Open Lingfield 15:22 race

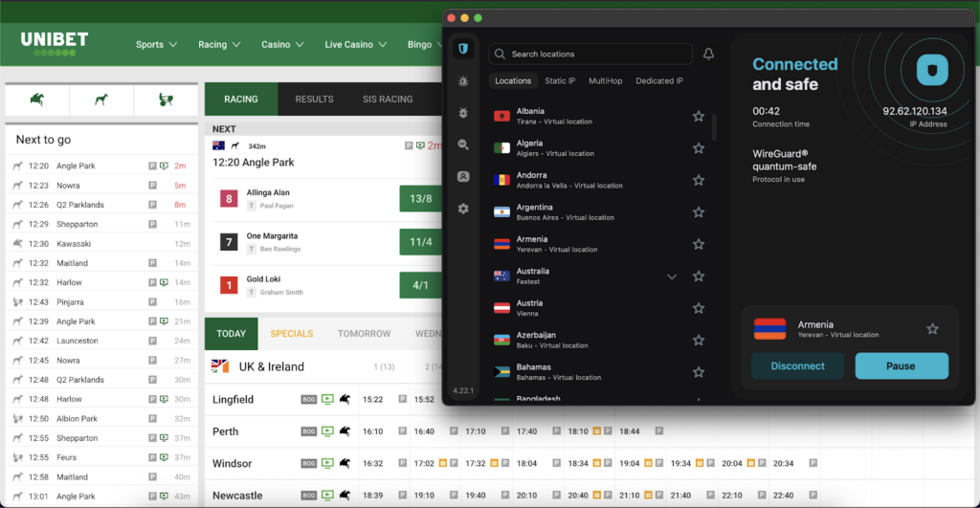373,399
